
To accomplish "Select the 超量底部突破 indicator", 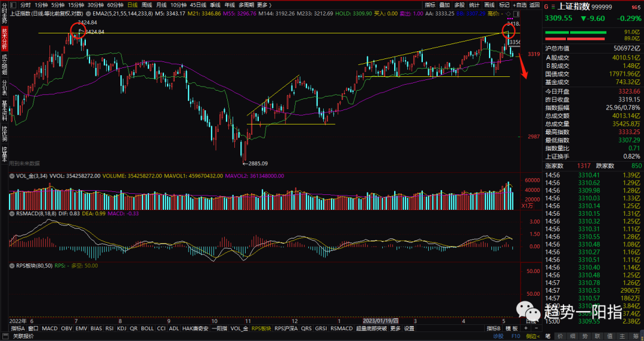I will pos(371,328).
